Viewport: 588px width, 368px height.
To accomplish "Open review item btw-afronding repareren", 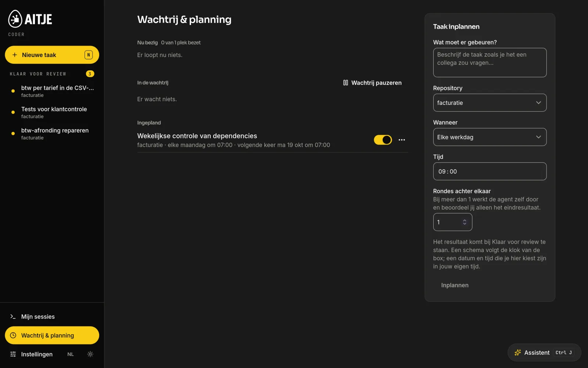I will tap(52, 134).
